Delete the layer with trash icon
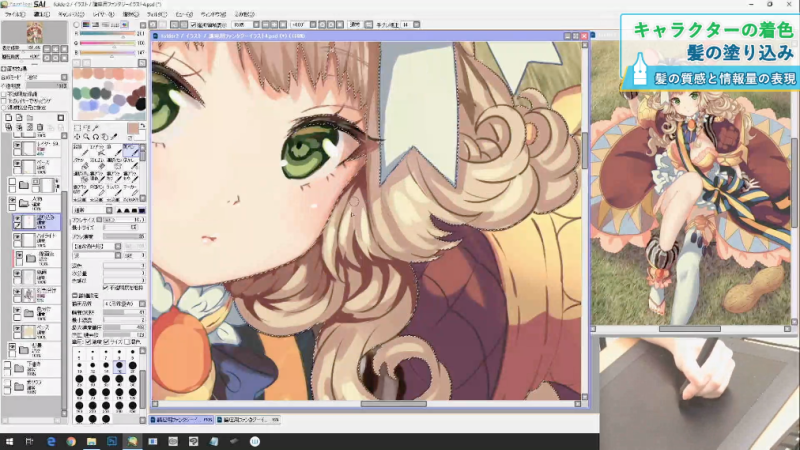Viewport: 800px width, 450px height. click(40, 127)
